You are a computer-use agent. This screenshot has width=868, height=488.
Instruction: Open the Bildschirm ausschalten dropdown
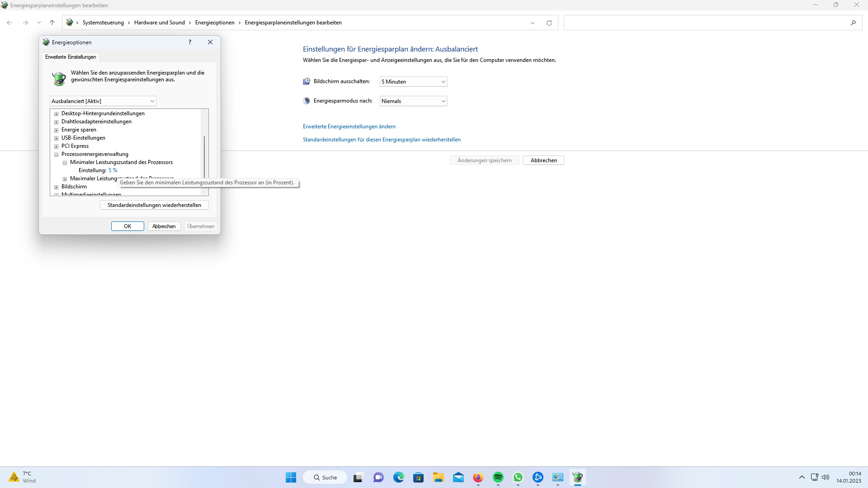[413, 82]
